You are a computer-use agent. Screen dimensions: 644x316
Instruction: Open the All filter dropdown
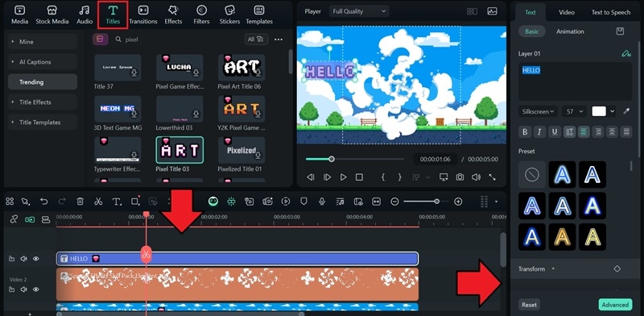tap(256, 39)
